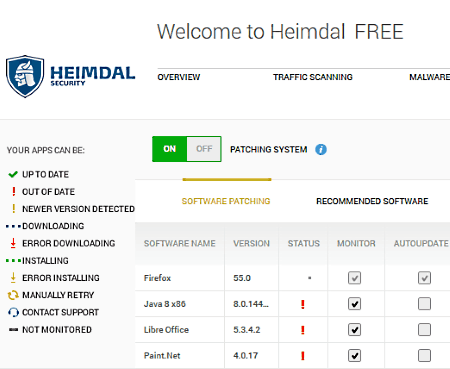Click the Monitor column header
This screenshot has width=450, height=369.
(356, 243)
